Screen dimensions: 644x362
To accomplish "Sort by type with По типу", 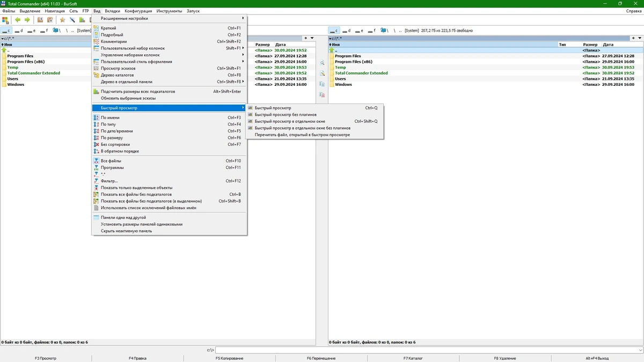I will (169, 124).
